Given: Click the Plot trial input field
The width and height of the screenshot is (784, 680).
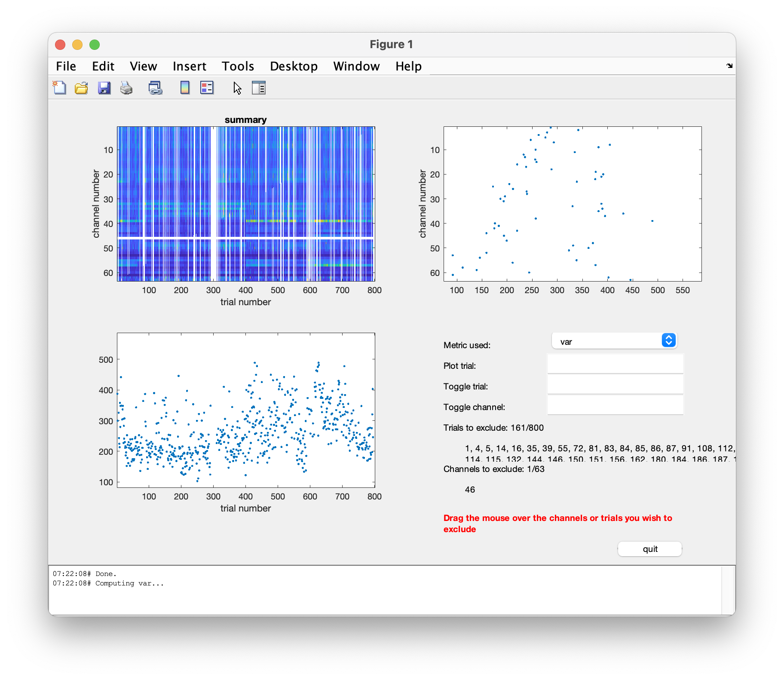Looking at the screenshot, I should click(615, 364).
